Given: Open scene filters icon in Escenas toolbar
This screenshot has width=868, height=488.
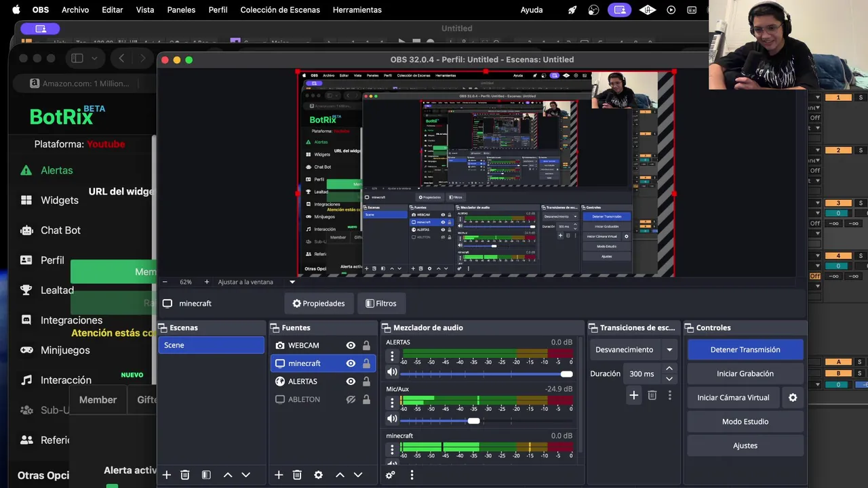Looking at the screenshot, I should (206, 475).
